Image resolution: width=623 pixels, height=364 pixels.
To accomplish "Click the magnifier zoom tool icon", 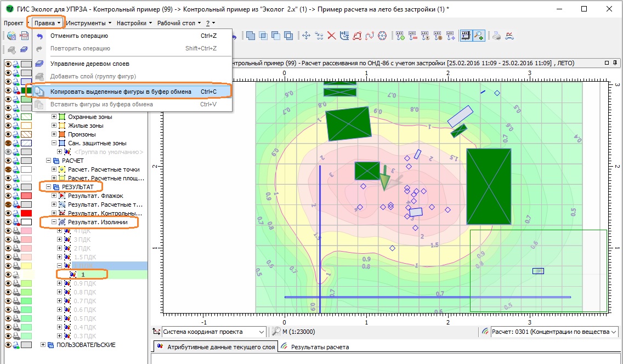I will [479, 36].
